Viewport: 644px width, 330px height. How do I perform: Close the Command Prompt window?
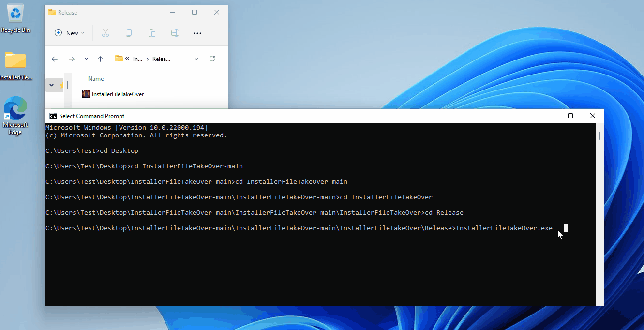[x=593, y=116]
